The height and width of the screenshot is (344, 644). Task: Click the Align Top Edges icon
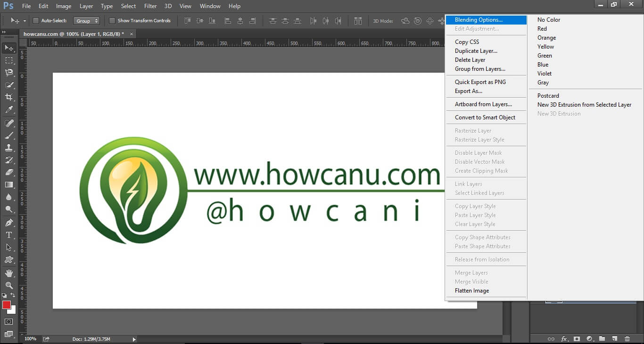pos(188,21)
